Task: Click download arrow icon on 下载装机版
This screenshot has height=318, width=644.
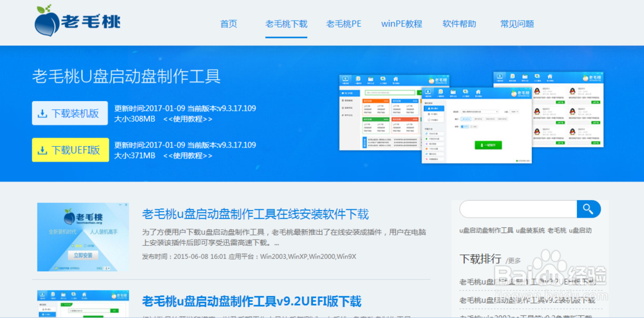Action: (43, 114)
